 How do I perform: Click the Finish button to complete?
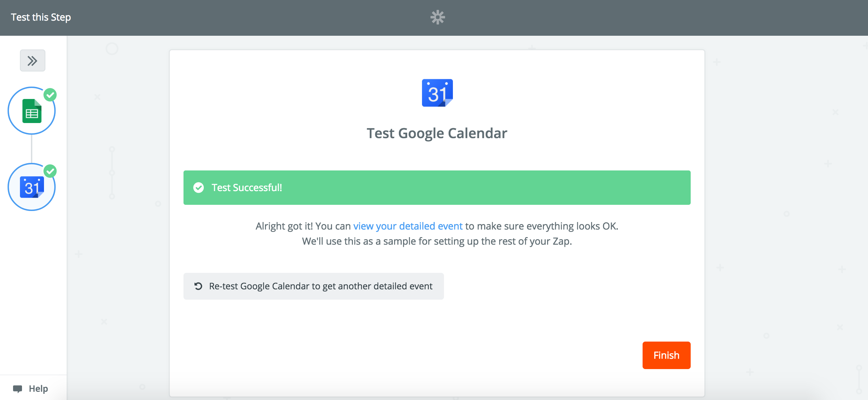(x=668, y=355)
